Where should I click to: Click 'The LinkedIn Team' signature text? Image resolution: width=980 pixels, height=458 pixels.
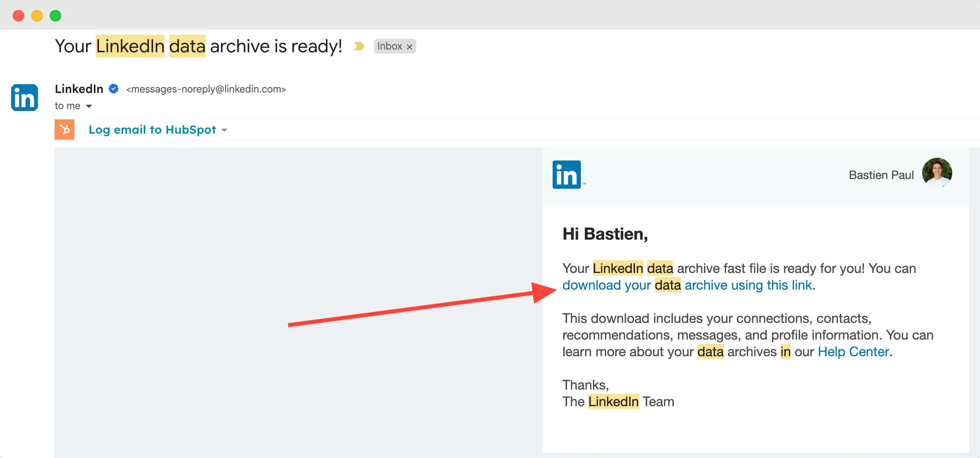618,402
